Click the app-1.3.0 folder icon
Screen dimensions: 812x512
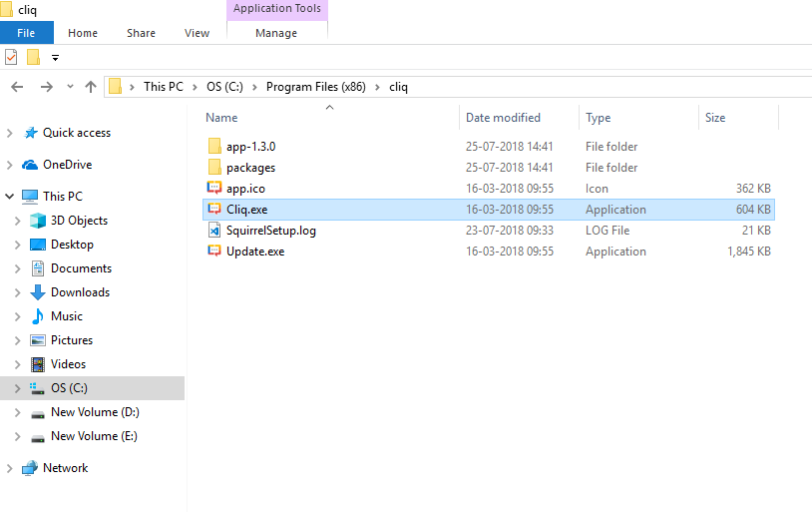[214, 146]
